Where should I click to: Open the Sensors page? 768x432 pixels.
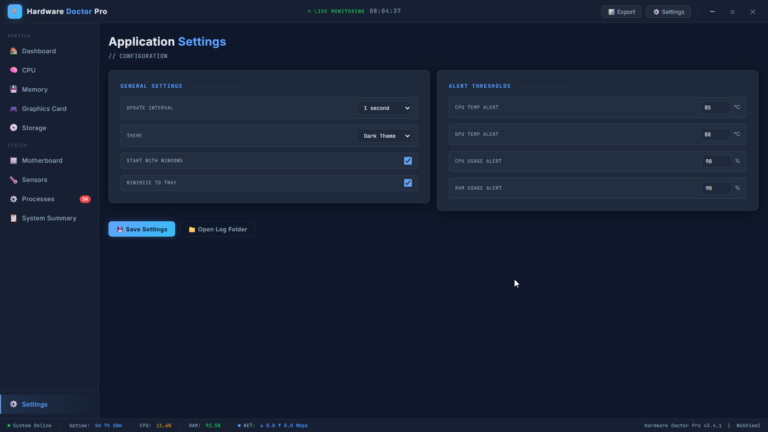(x=49, y=180)
